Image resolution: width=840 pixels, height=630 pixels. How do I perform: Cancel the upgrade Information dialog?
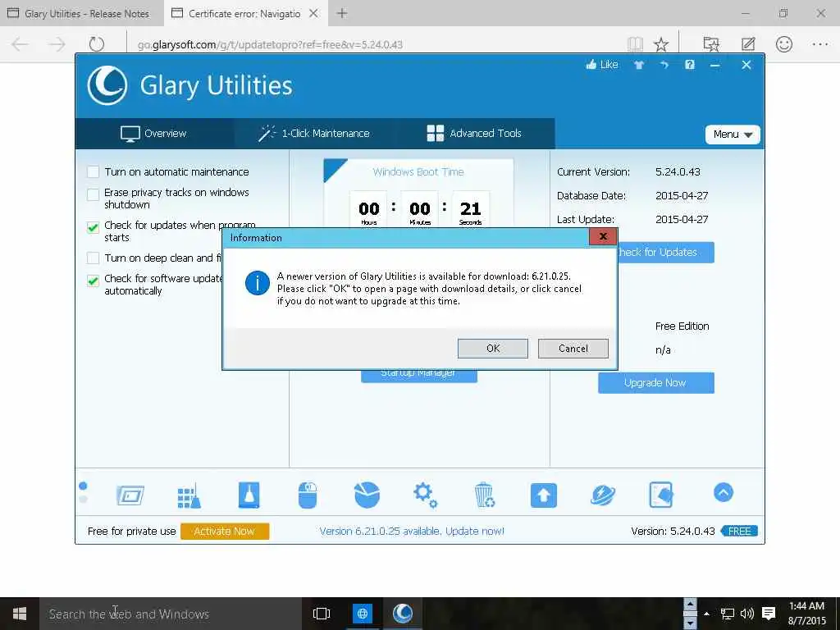[573, 348]
